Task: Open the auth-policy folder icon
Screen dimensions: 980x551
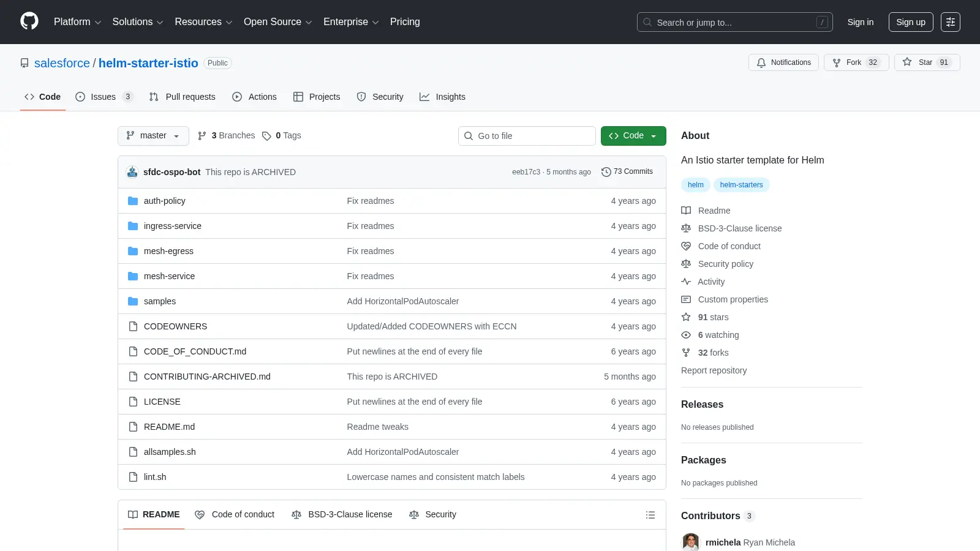Action: [x=133, y=201]
